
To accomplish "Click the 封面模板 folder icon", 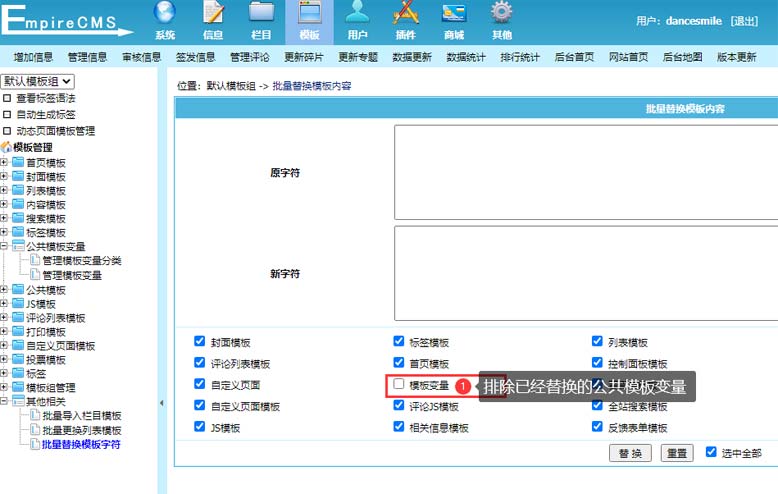I will (x=18, y=176).
